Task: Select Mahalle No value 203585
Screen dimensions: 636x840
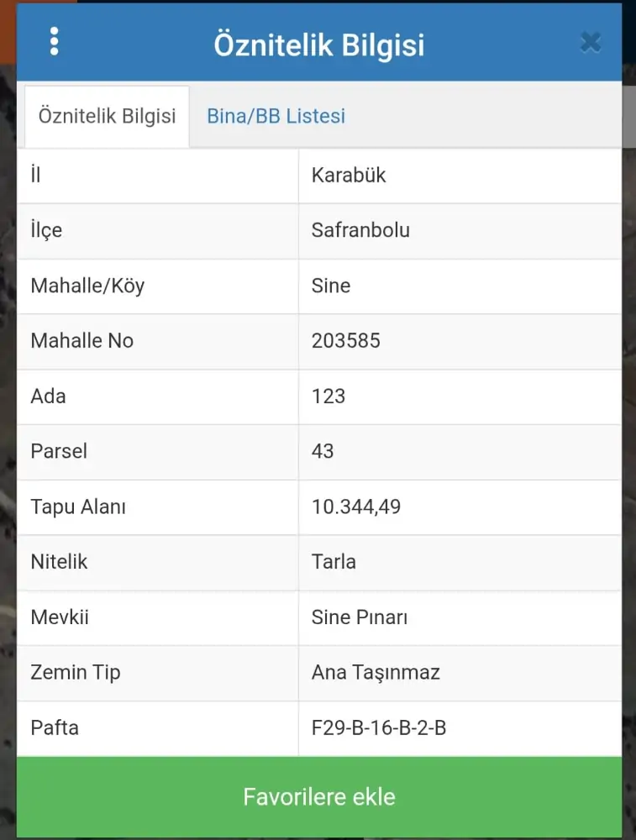Action: (x=345, y=340)
